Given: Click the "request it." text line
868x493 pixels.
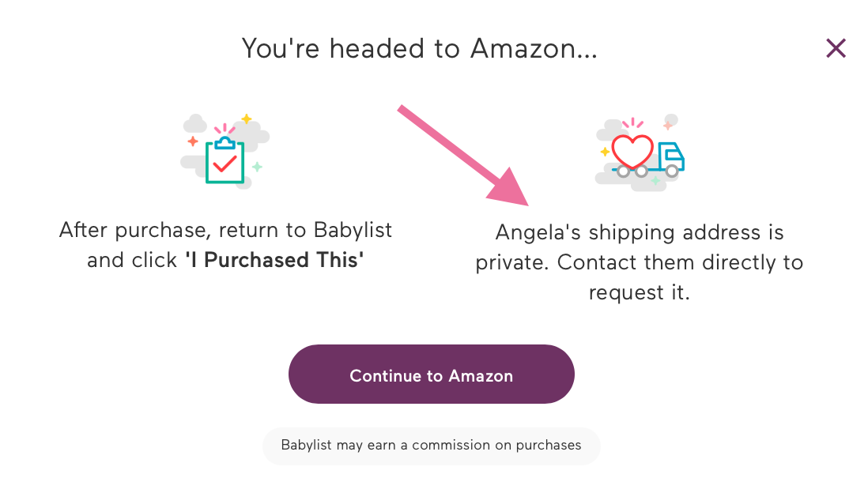Looking at the screenshot, I should coord(640,292).
